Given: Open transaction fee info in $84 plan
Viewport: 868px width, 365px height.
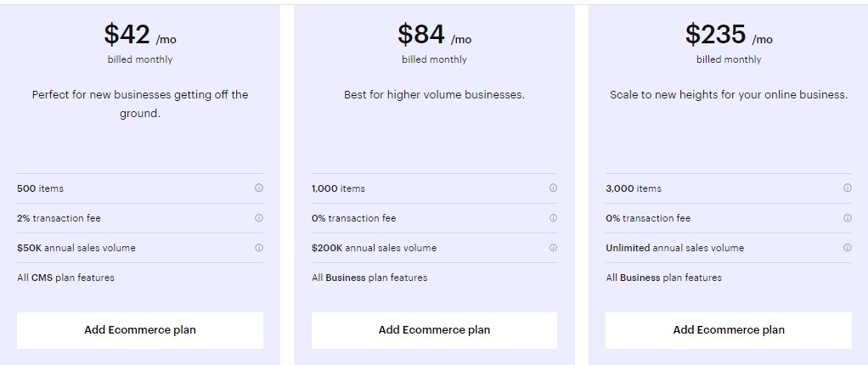Looking at the screenshot, I should click(553, 218).
